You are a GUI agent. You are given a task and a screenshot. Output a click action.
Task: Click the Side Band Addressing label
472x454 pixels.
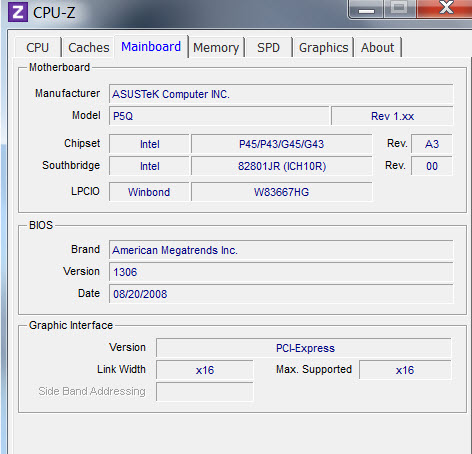click(92, 391)
